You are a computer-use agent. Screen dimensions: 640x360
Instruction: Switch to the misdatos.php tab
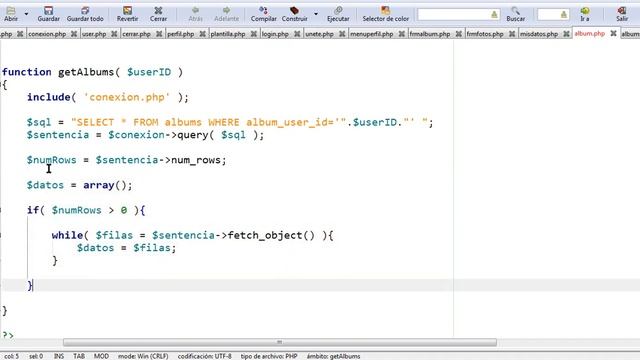pyautogui.click(x=539, y=34)
